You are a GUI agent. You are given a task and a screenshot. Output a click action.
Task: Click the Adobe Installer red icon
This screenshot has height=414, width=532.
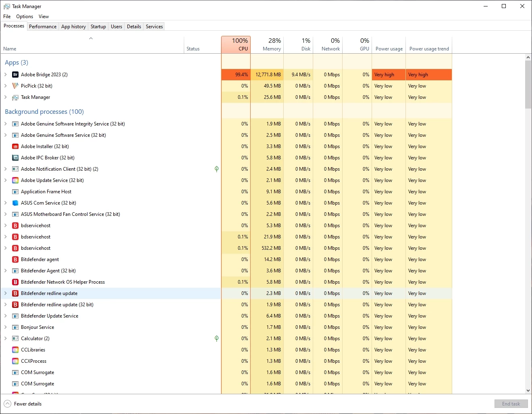pos(15,146)
